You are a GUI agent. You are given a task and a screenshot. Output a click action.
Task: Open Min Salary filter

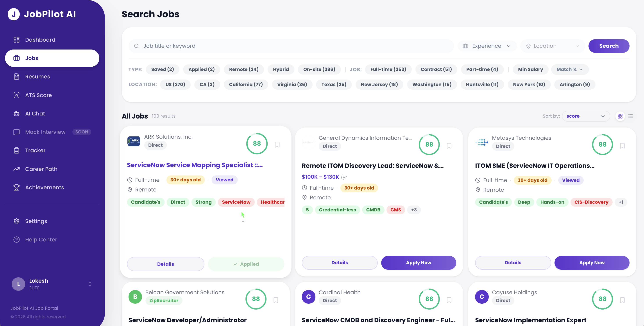(x=530, y=69)
